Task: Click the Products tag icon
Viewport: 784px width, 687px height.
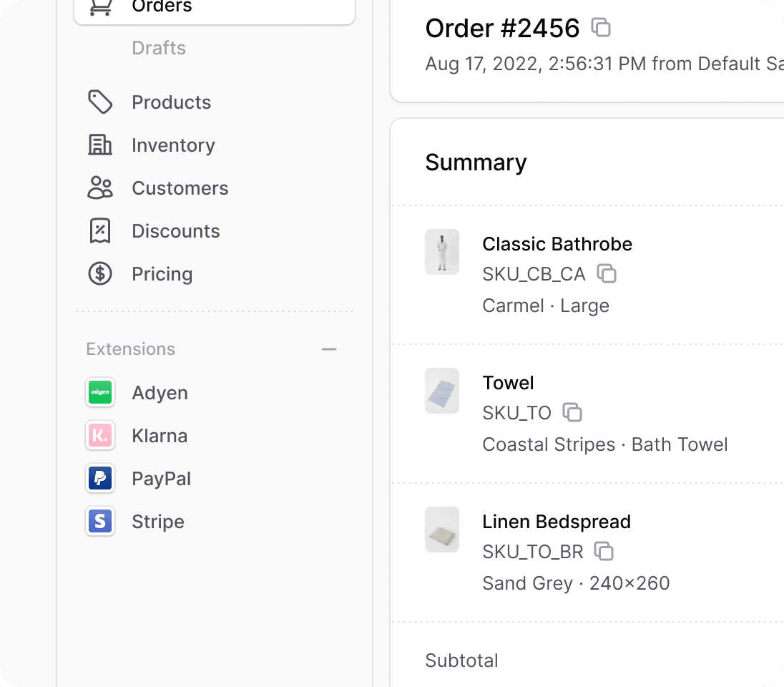Action: [x=100, y=102]
